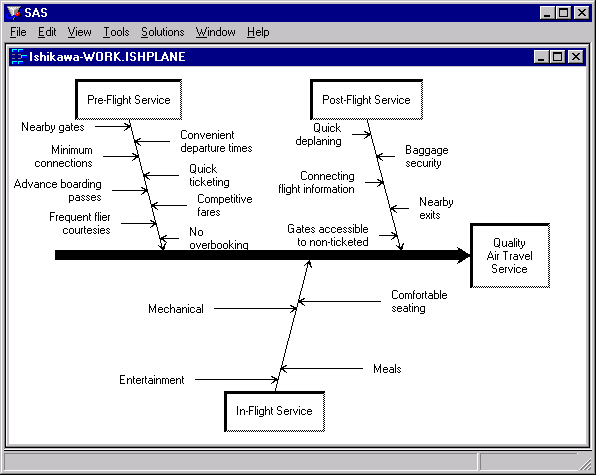Select the Post-Flight Service branch box

(366, 100)
